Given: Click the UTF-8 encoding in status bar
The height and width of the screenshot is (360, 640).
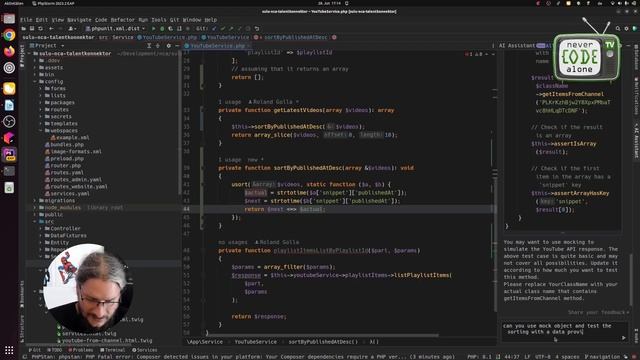Looking at the screenshot, I should click(542, 356).
